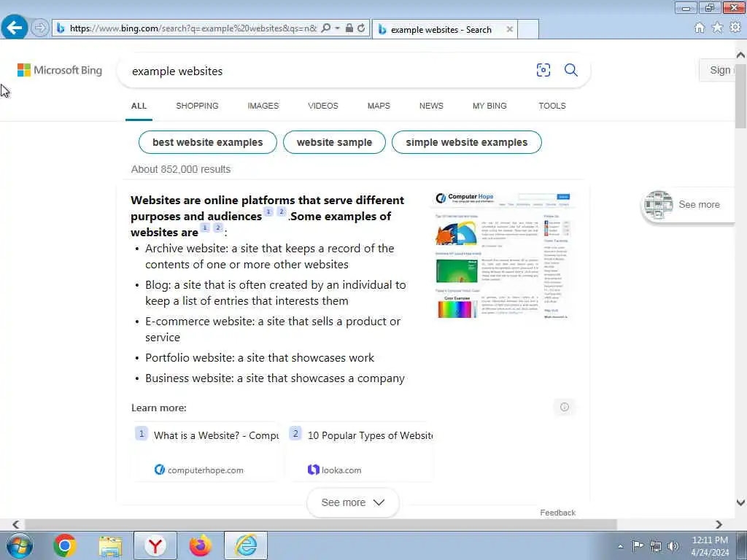Click the address bar search magnifier icon

pyautogui.click(x=326, y=28)
